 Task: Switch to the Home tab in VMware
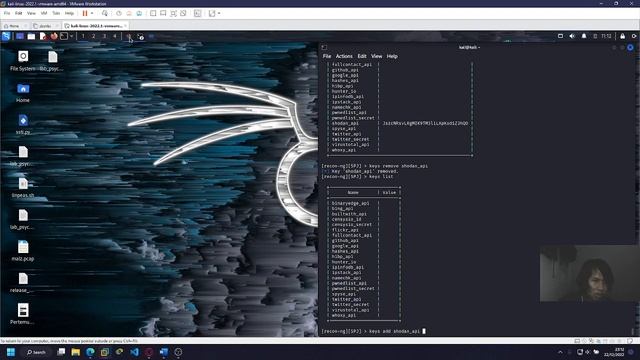point(14,26)
